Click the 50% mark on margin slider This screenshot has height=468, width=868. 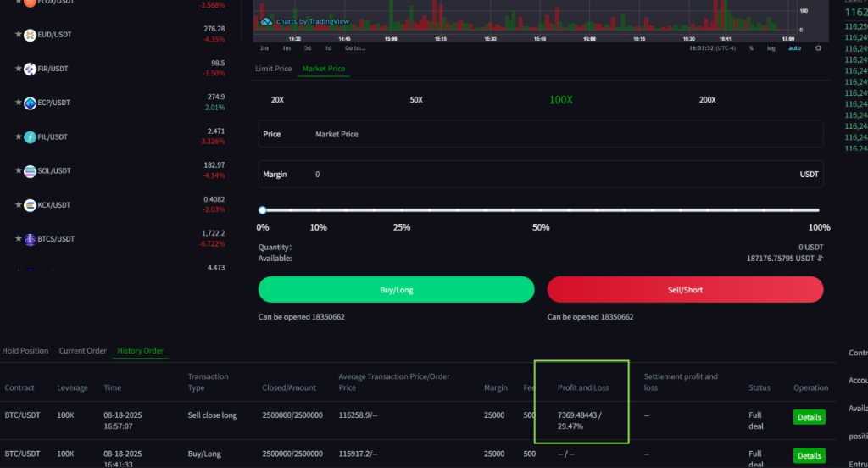(541, 210)
